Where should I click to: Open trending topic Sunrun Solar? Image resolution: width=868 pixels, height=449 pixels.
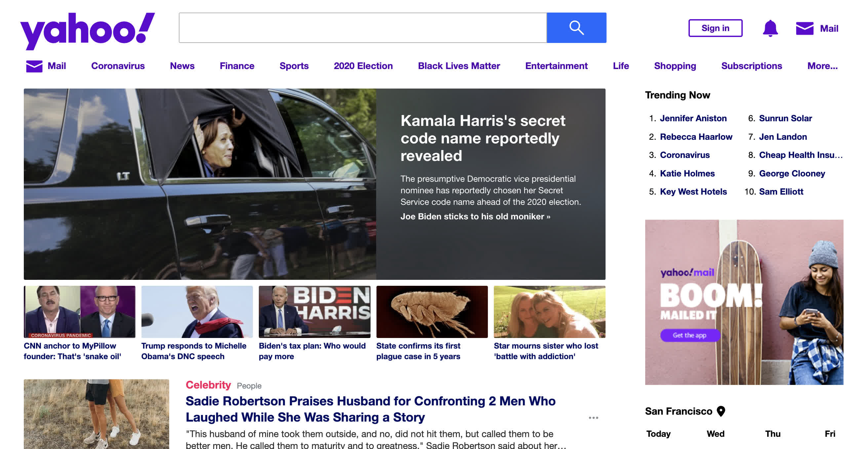785,118
